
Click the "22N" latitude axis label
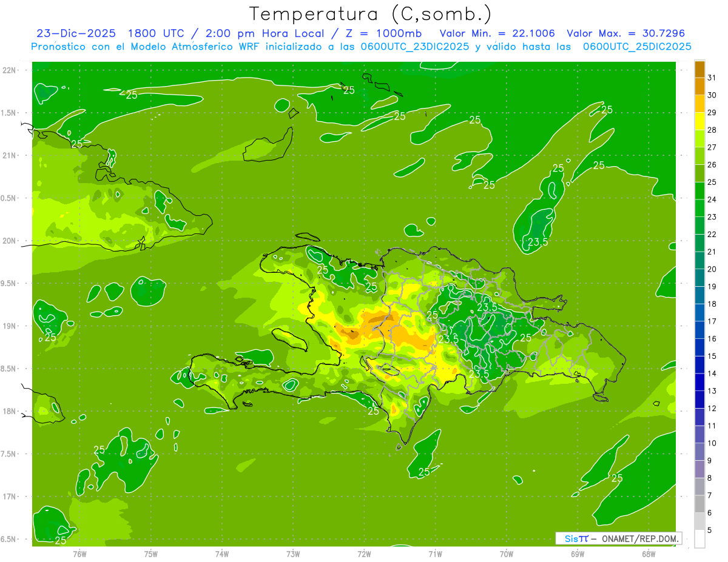click(10, 70)
